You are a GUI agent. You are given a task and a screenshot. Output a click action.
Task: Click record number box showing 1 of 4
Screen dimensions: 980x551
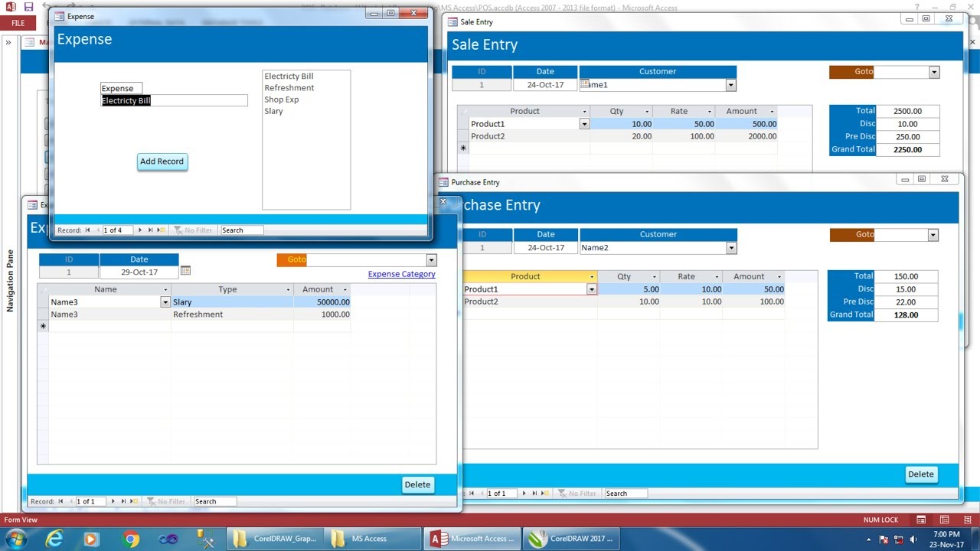pyautogui.click(x=117, y=230)
